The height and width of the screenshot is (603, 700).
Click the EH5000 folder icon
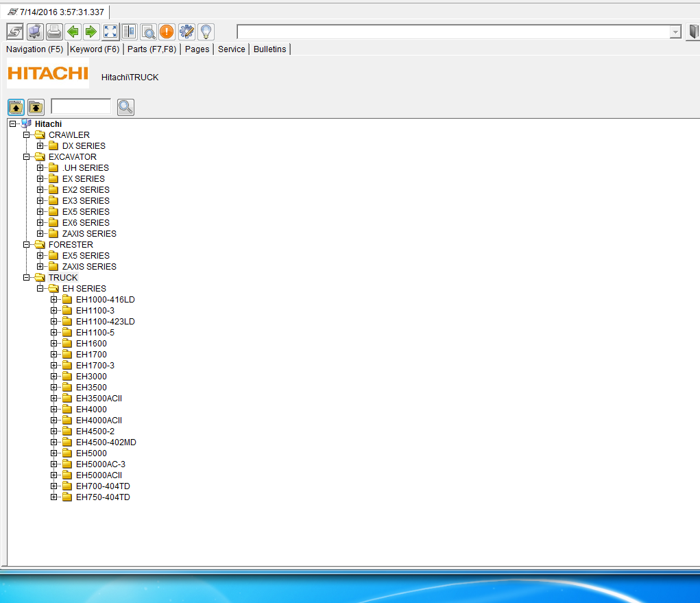67,453
